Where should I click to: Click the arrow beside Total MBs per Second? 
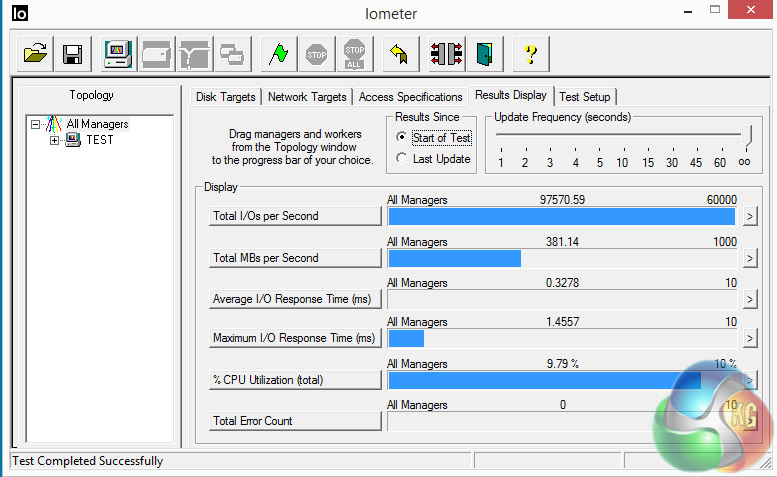coord(750,258)
